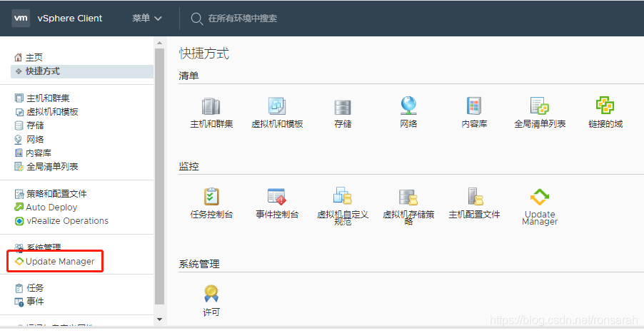
Task: Click the sidebar vertical scrollbar thumb
Action: (x=159, y=176)
